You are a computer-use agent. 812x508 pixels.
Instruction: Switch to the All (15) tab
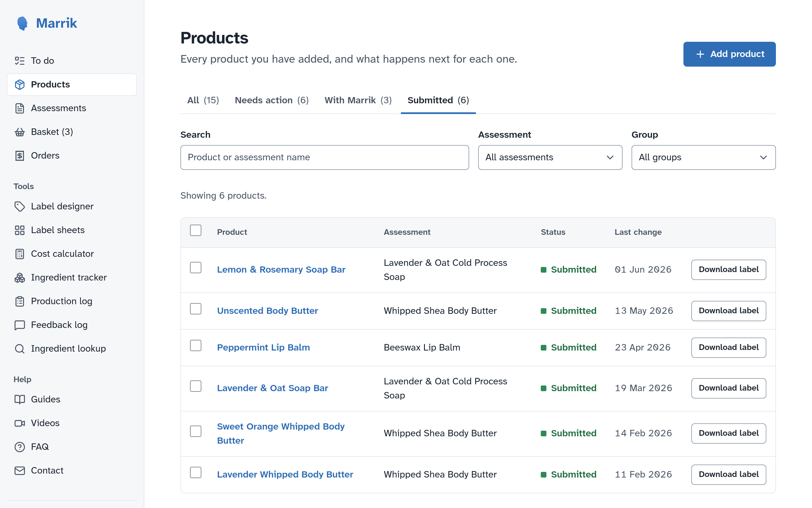point(203,100)
